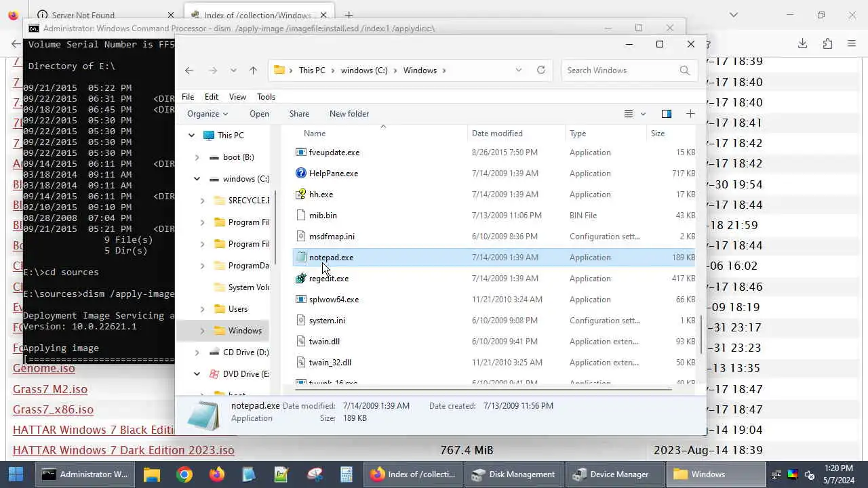Open the View menu

[x=237, y=97]
